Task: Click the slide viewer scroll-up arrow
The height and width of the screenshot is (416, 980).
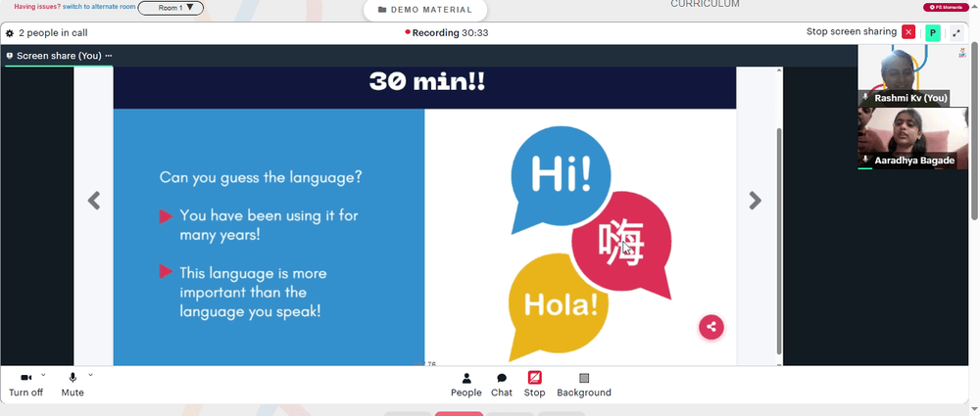Action: click(x=779, y=69)
